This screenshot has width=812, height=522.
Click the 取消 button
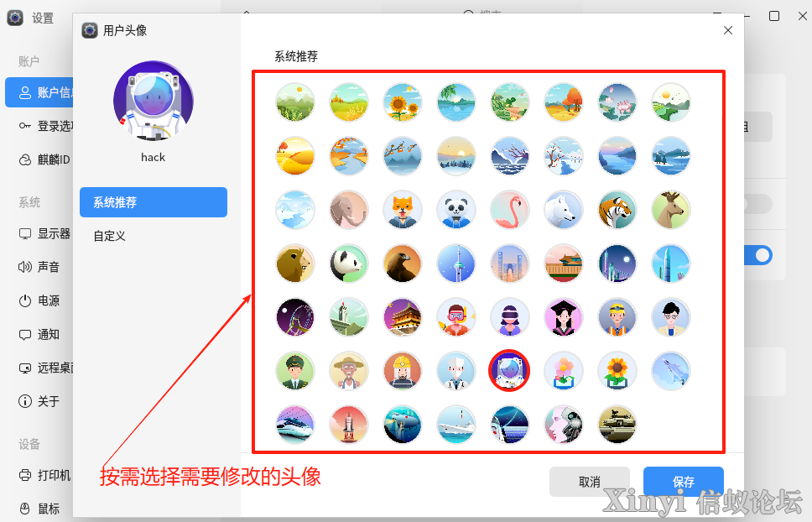coord(590,482)
